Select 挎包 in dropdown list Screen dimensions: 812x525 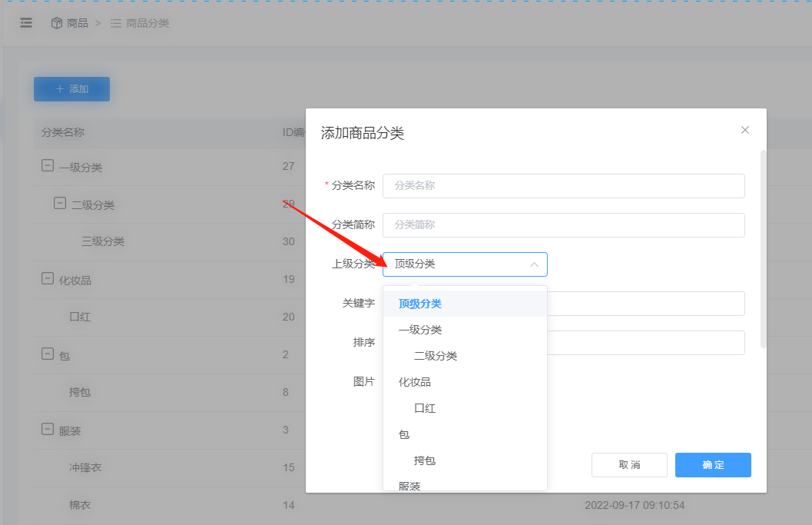(x=465, y=460)
